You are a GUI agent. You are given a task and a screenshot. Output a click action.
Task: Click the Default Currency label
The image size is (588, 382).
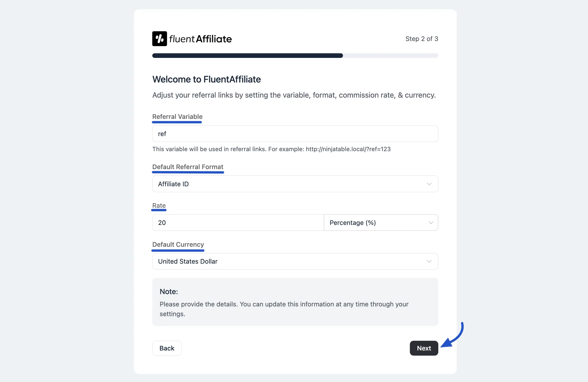coord(178,244)
